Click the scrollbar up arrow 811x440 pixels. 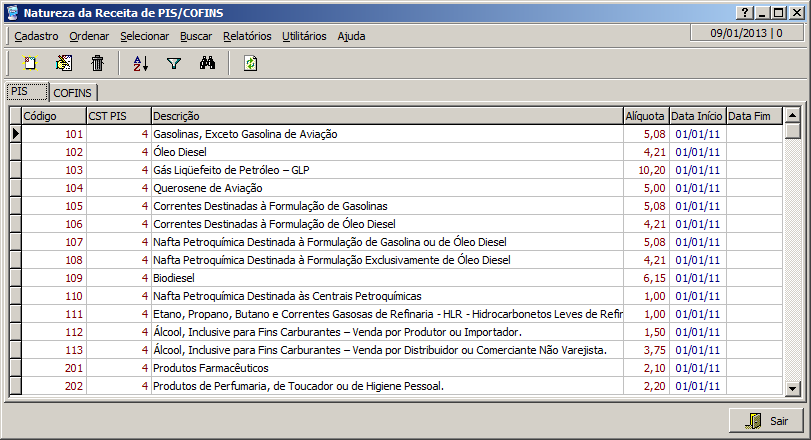click(x=792, y=116)
